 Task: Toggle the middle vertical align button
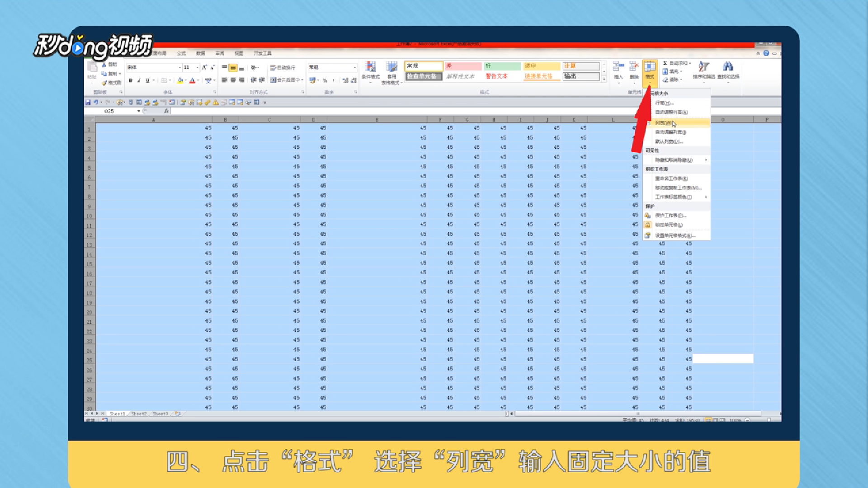[x=233, y=68]
